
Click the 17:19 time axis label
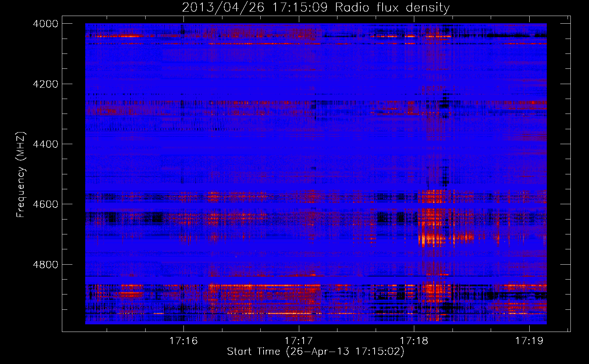529,341
